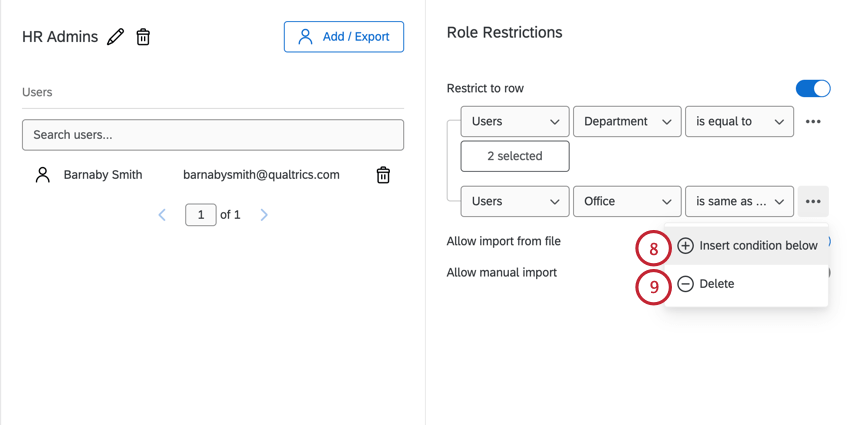Screen dimensions: 850x425
Task: Open three-dot menu on Office condition row
Action: click(x=813, y=201)
